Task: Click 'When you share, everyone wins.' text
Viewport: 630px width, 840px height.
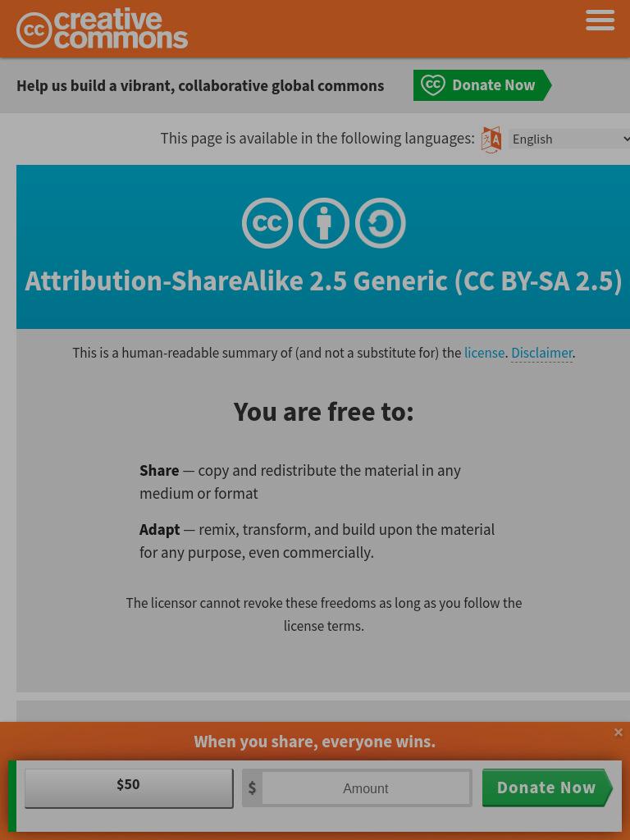Action: coord(314,742)
